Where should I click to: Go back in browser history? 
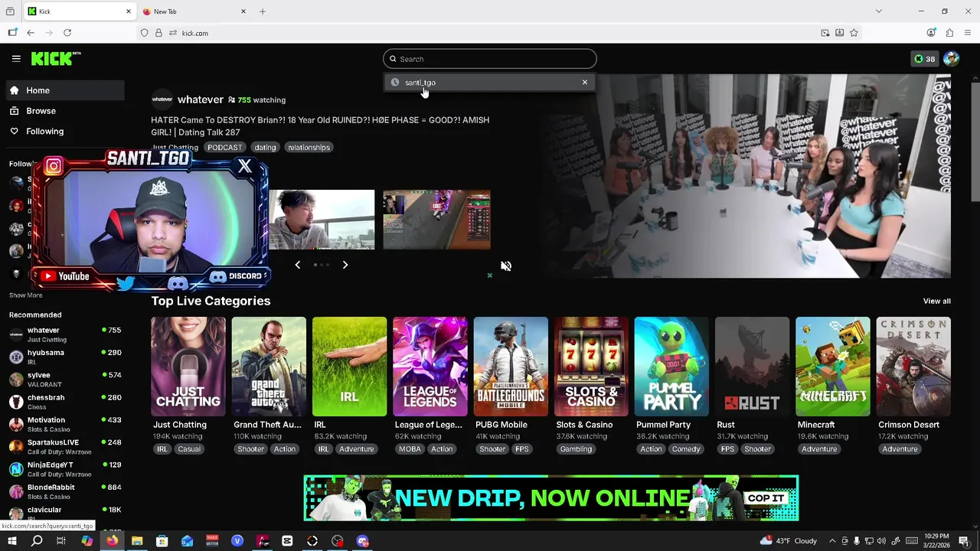pyautogui.click(x=31, y=33)
